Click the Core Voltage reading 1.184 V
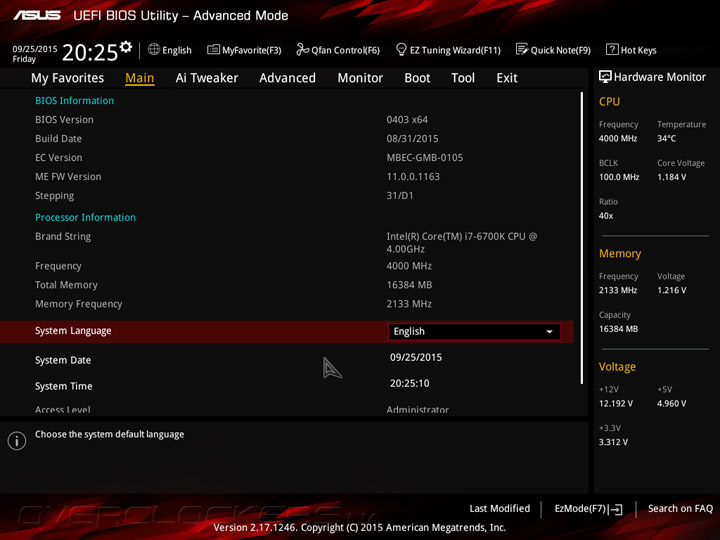The width and height of the screenshot is (720, 540). (x=671, y=177)
